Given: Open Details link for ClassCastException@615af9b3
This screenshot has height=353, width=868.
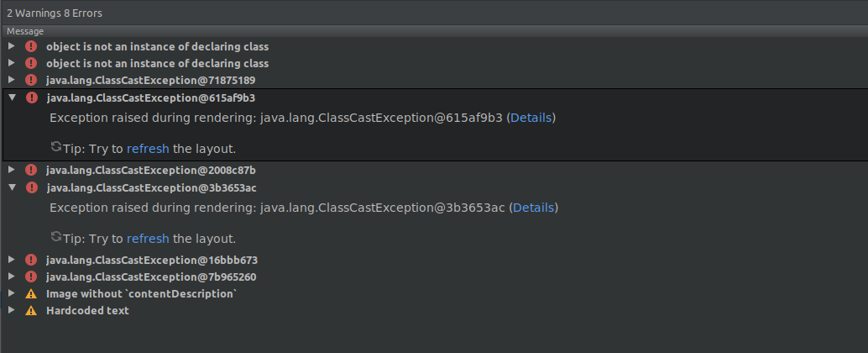Looking at the screenshot, I should [x=531, y=118].
